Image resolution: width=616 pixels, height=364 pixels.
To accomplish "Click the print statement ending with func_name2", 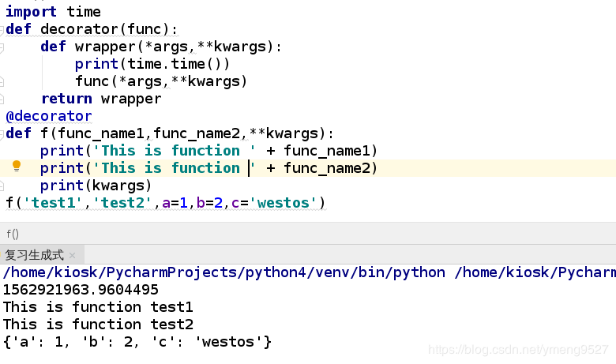I will pos(208,168).
